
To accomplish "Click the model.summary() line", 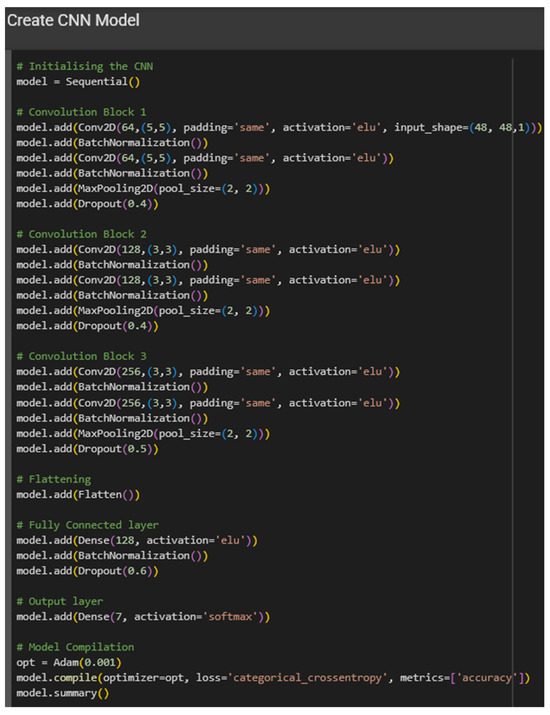I will pyautogui.click(x=63, y=694).
